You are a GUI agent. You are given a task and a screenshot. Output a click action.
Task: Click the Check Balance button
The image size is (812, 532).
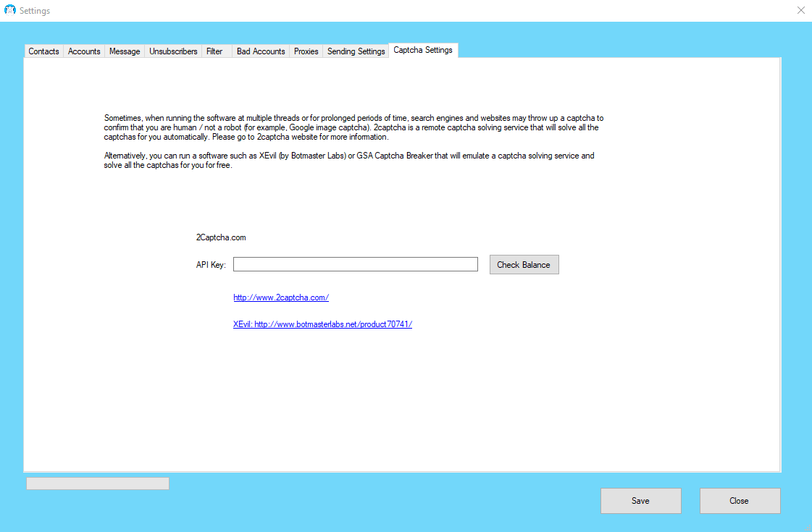[x=524, y=264]
